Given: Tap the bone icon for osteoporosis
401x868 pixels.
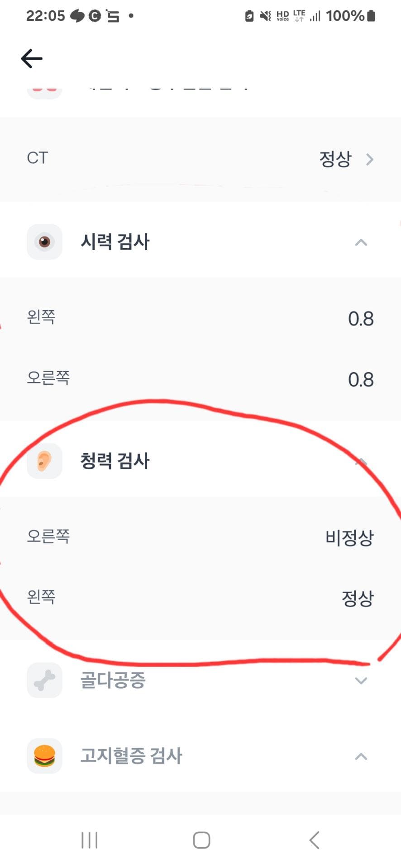Looking at the screenshot, I should pyautogui.click(x=44, y=680).
